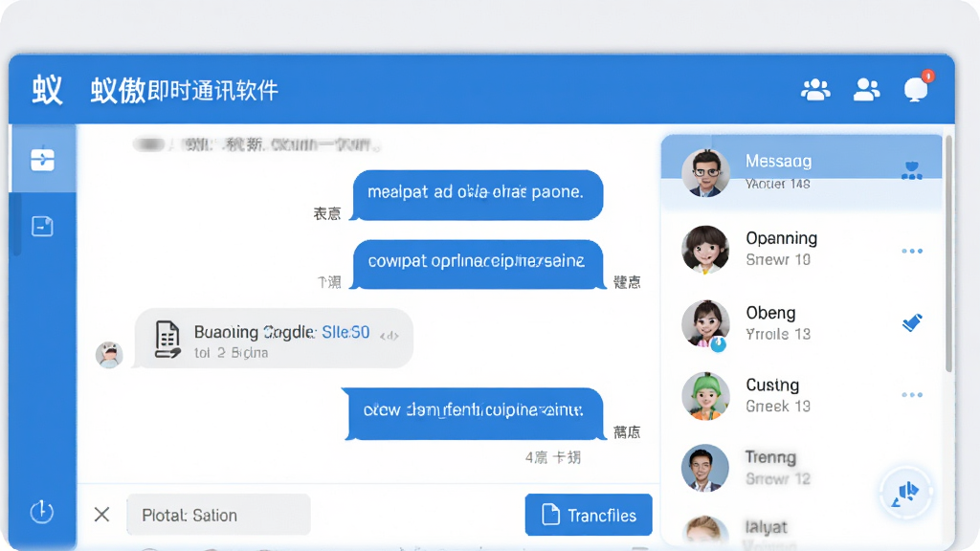Click the blue checkmark on the Obeng row
The height and width of the screenshot is (551, 980).
click(x=912, y=323)
